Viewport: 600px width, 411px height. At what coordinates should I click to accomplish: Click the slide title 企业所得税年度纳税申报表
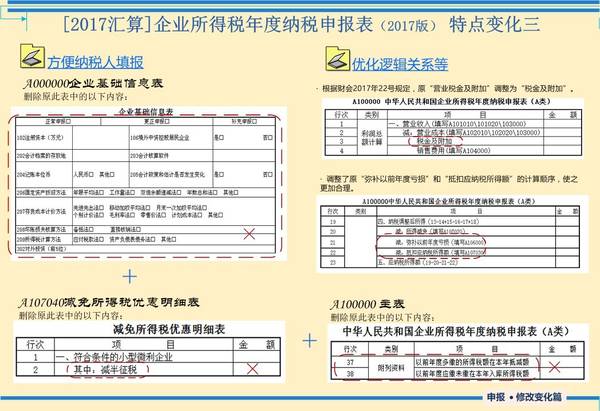(x=264, y=24)
